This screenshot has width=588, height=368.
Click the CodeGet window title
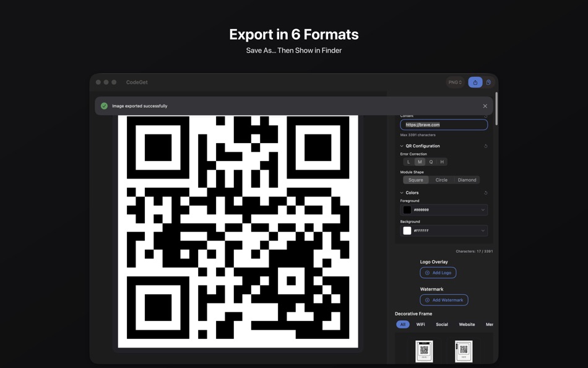point(137,82)
